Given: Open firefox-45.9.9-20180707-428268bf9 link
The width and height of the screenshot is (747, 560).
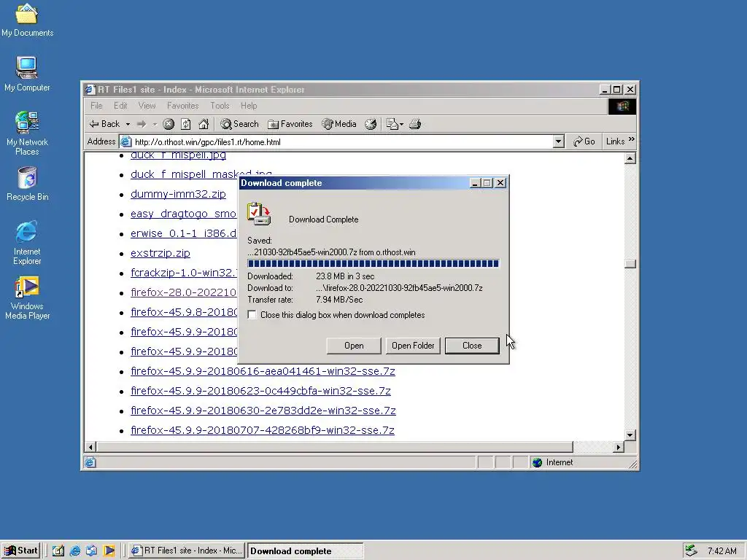Looking at the screenshot, I should pos(263,430).
